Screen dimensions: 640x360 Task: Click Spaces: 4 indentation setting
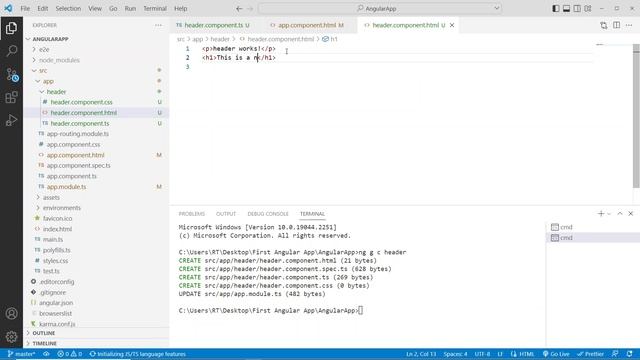point(456,354)
